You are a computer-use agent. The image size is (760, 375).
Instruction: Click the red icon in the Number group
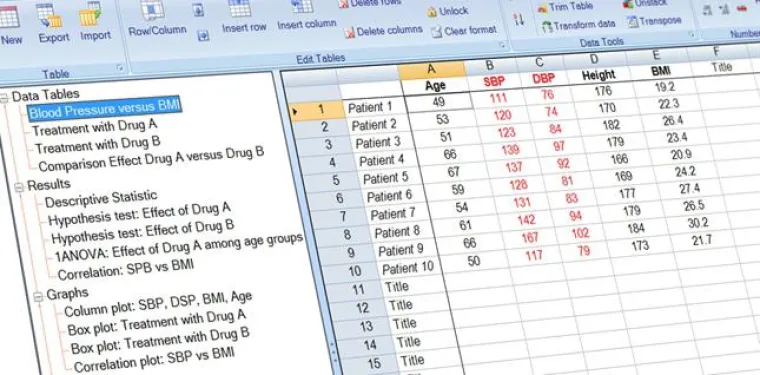pyautogui.click(x=742, y=8)
